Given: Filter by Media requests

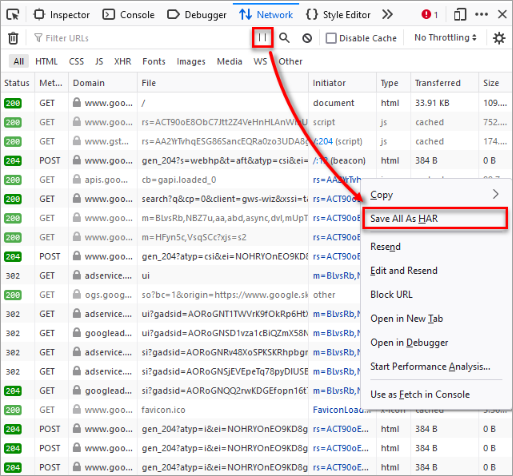Looking at the screenshot, I should pos(229,61).
